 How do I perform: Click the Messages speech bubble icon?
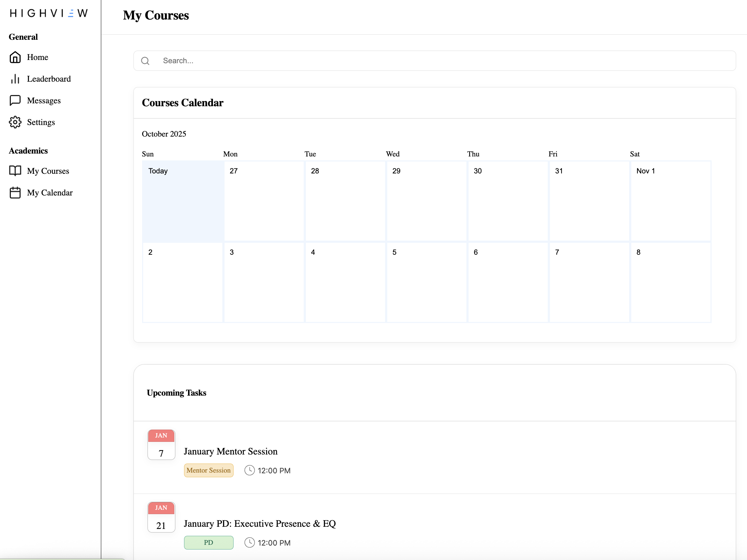point(15,100)
